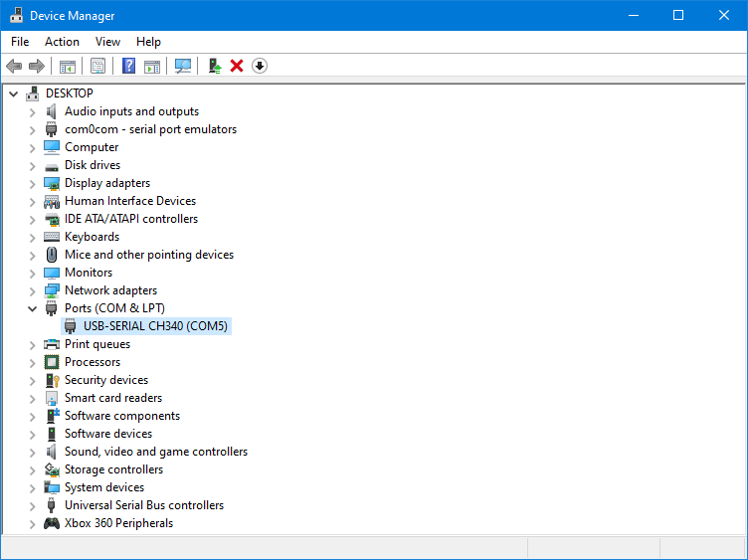This screenshot has width=748, height=560.
Task: Click the Human Interface Devices icon
Action: point(52,201)
